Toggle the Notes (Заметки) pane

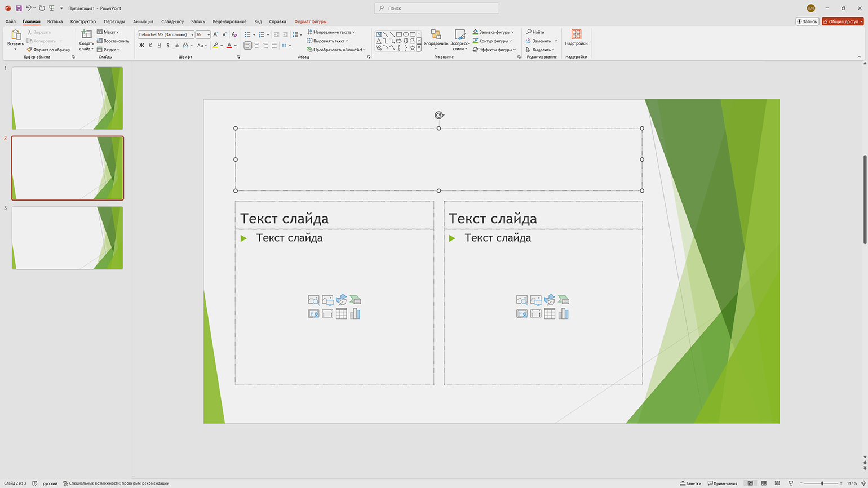coord(690,483)
